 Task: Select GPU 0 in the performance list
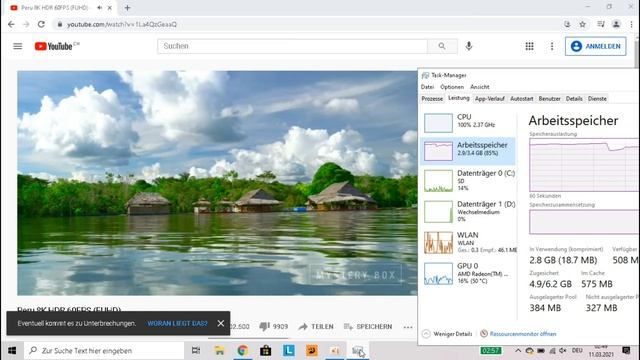(x=468, y=273)
